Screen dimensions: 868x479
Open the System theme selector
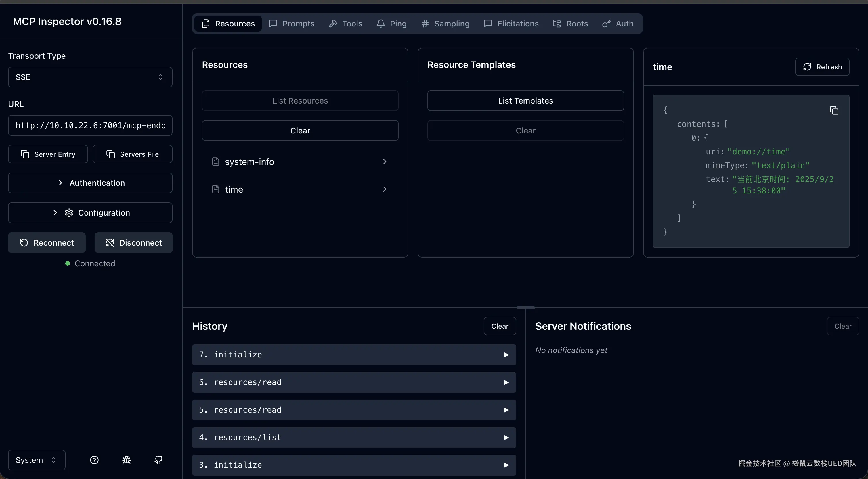coord(37,460)
